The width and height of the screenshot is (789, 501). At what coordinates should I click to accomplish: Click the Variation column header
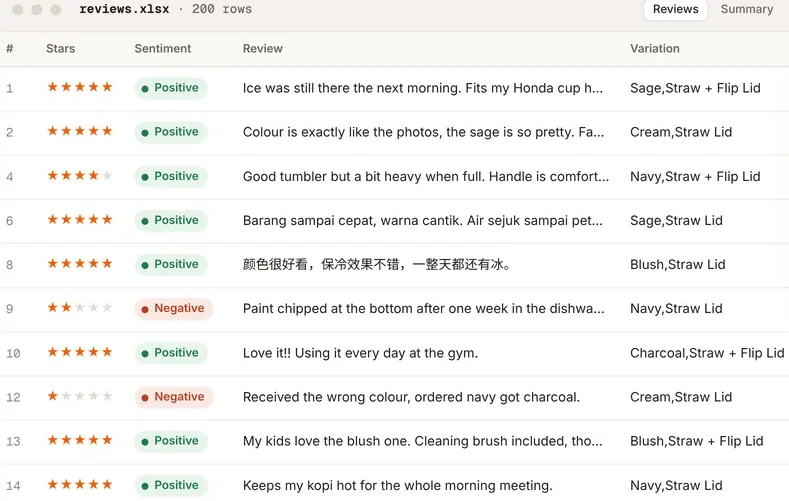655,48
